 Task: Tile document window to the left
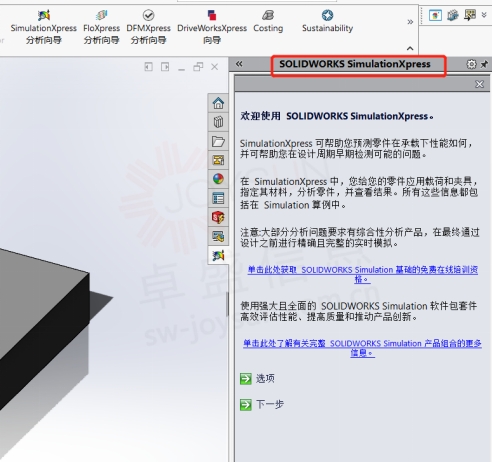click(x=148, y=67)
